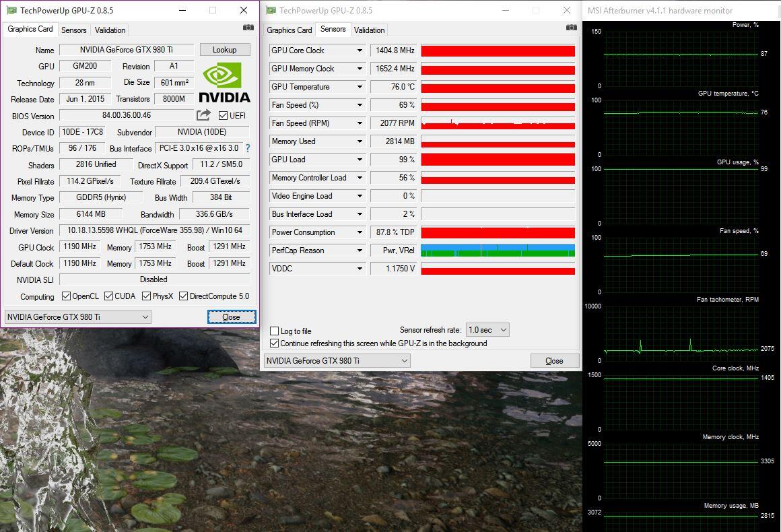Click the 87.8 % TDP power value
The width and height of the screenshot is (781, 532).
[x=393, y=232]
